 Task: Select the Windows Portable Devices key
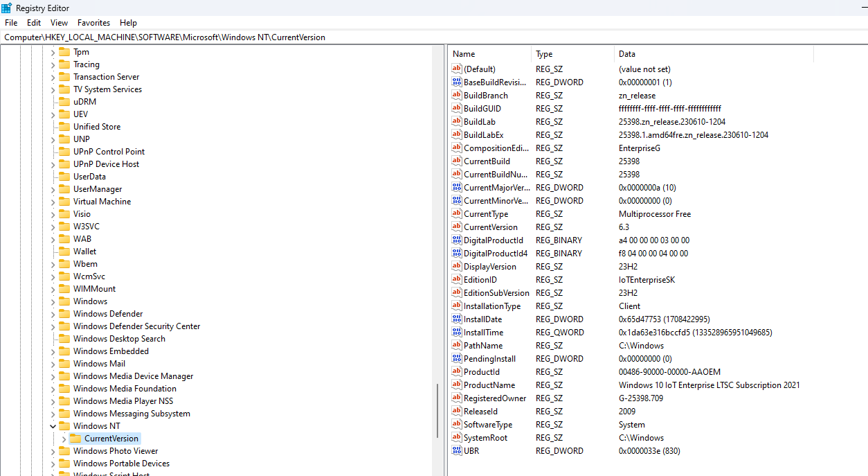[121, 464]
